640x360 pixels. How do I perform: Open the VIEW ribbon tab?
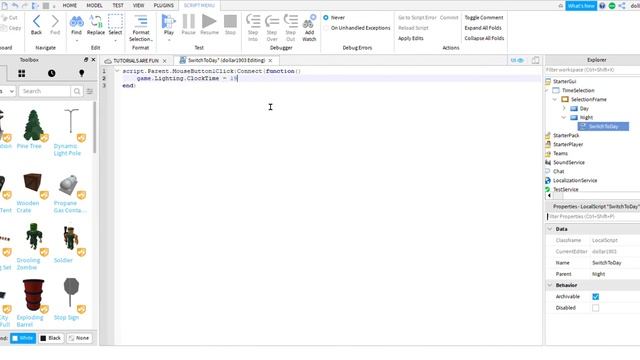(138, 5)
